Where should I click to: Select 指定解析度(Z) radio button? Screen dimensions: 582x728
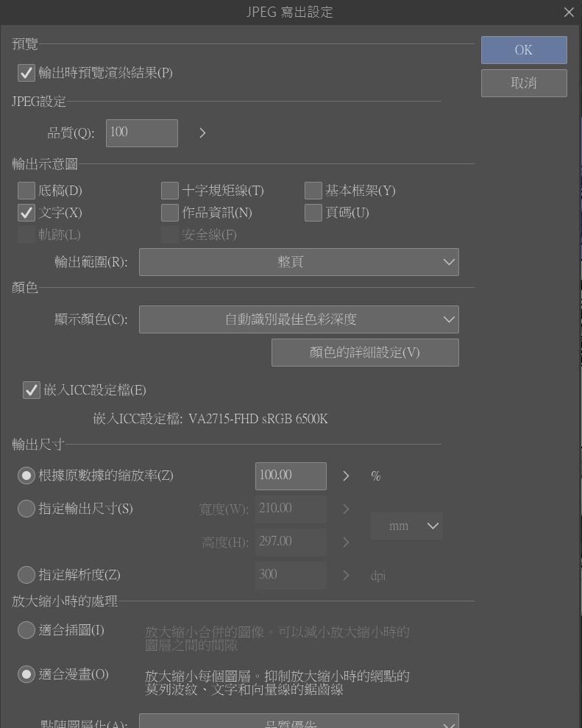pos(26,575)
